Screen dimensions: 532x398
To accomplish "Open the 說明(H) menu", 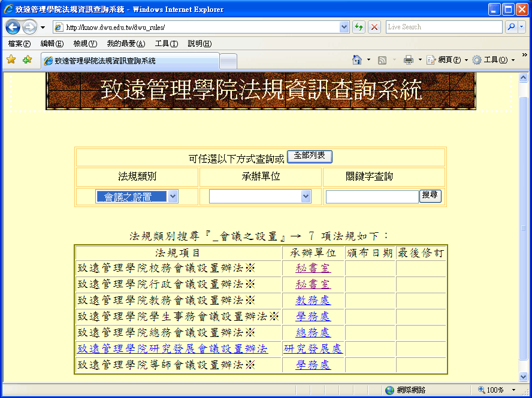I will click(199, 44).
